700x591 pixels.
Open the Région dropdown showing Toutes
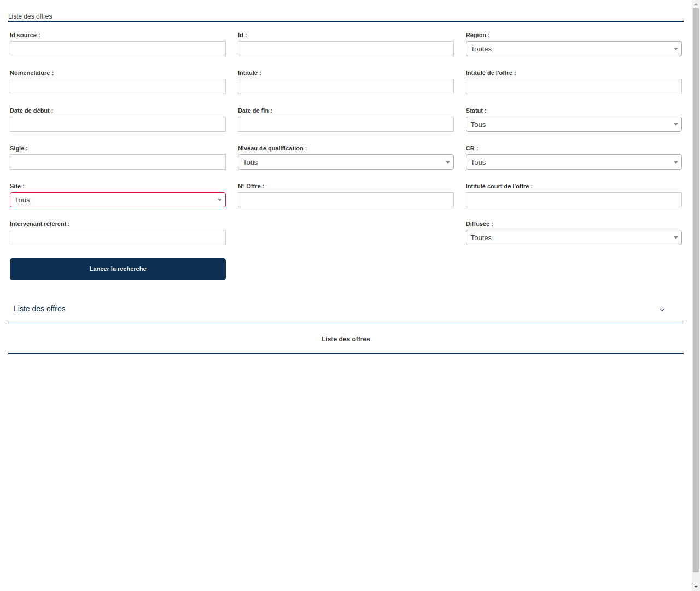(x=573, y=49)
